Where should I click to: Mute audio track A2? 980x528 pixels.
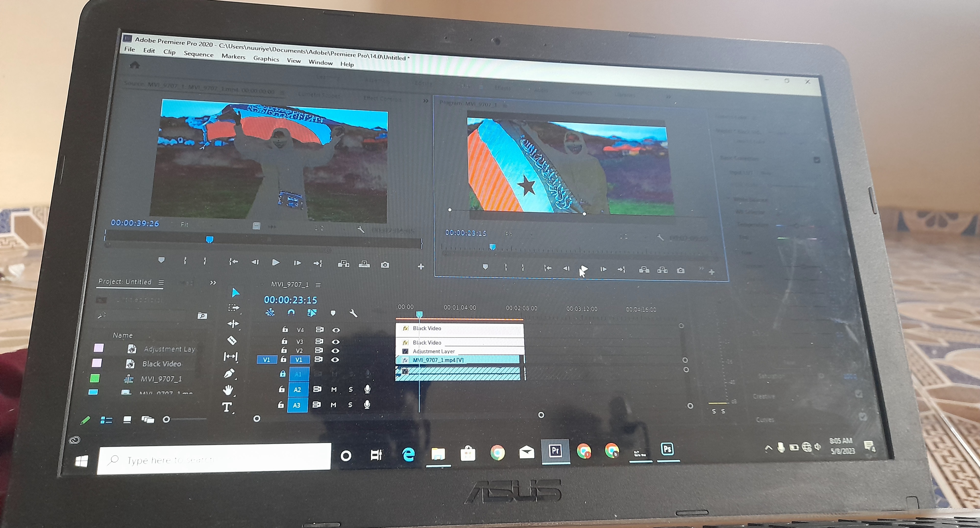(334, 389)
